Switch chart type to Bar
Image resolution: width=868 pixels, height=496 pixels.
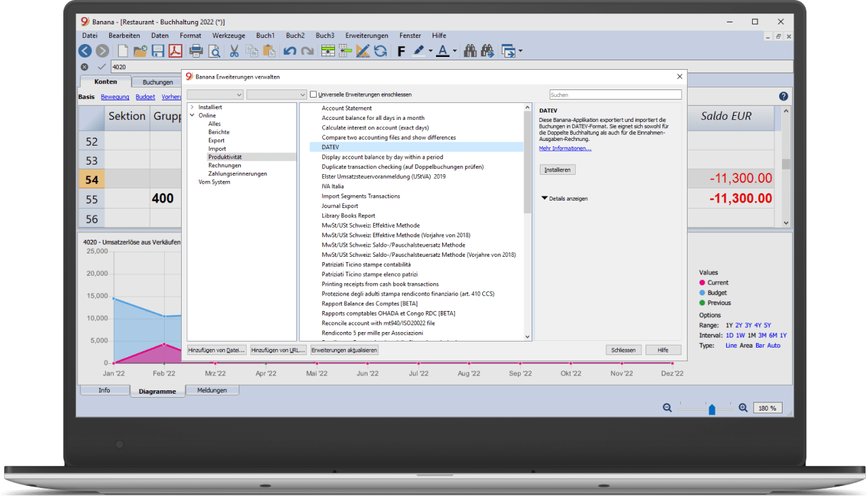761,346
